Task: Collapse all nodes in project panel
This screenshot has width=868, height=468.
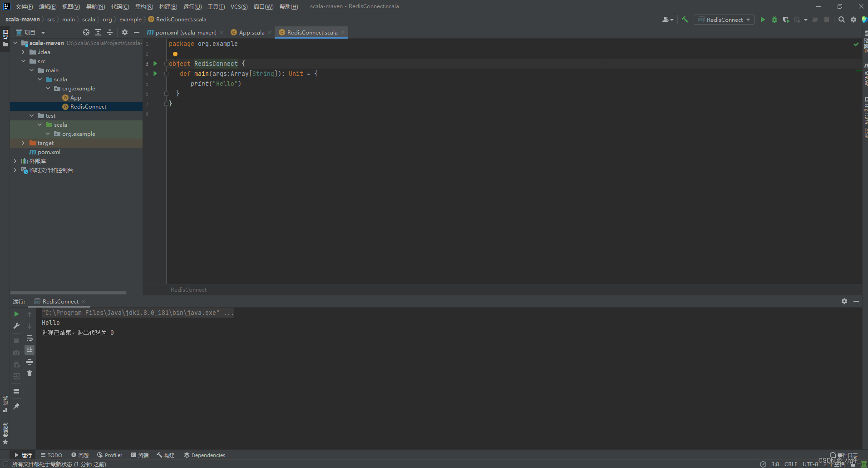Action: pyautogui.click(x=110, y=32)
